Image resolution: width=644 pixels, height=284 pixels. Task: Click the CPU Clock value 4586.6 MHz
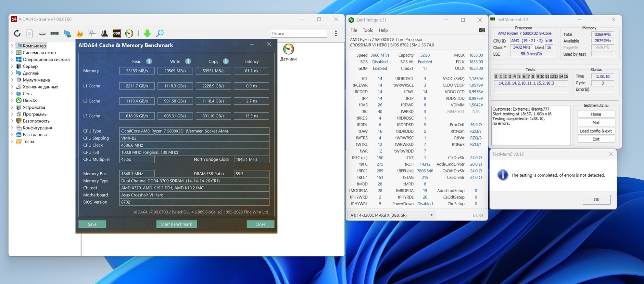tap(194, 145)
